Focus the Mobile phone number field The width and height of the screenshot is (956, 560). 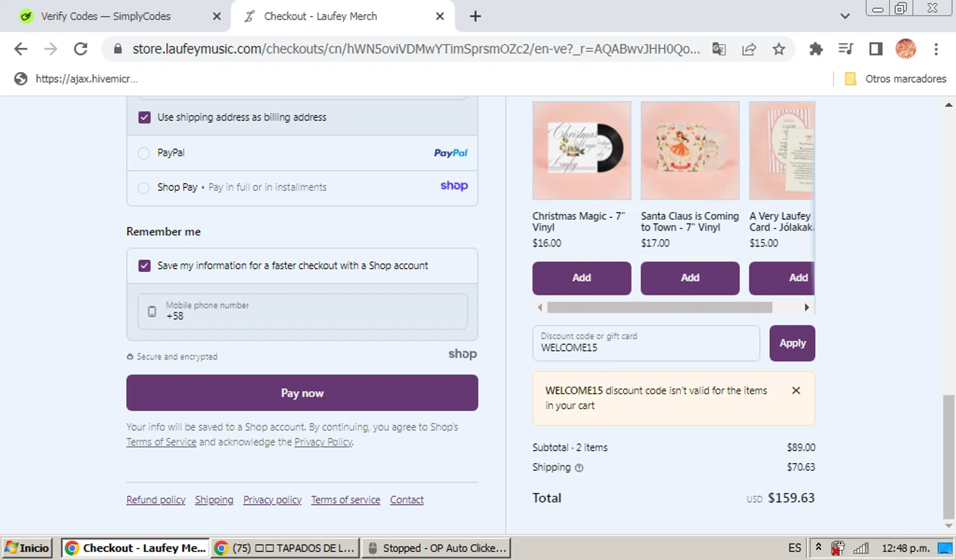[303, 311]
